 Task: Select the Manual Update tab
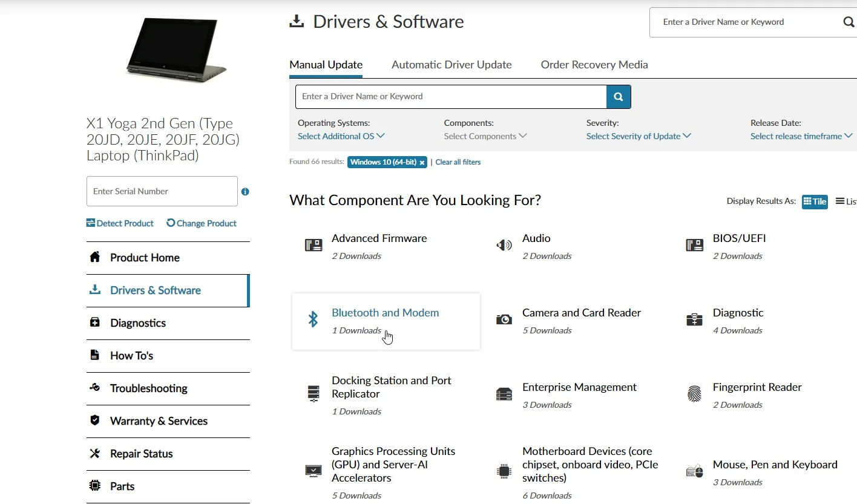[326, 65]
